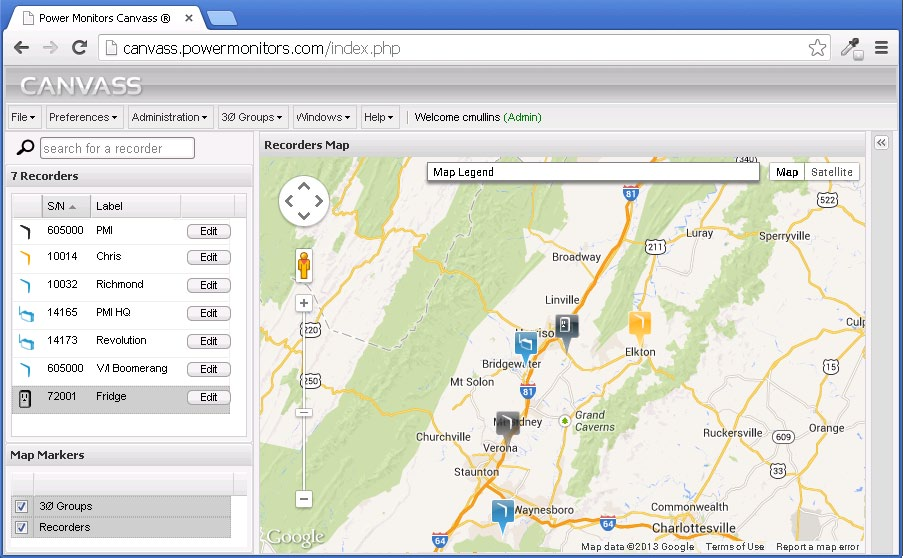Image resolution: width=903 pixels, height=558 pixels.
Task: Click Report a map error link
Action: click(x=817, y=546)
